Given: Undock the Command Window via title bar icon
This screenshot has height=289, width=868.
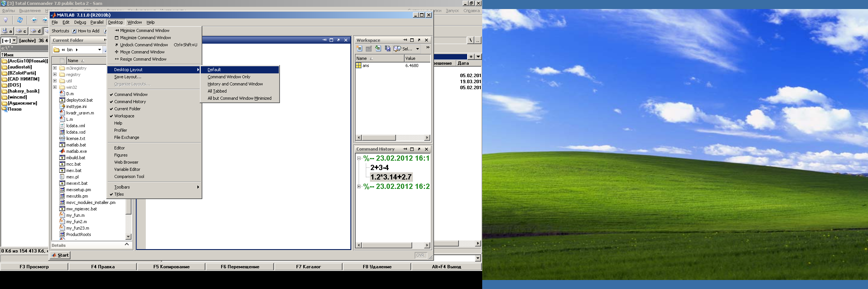Looking at the screenshot, I should pyautogui.click(x=338, y=40).
